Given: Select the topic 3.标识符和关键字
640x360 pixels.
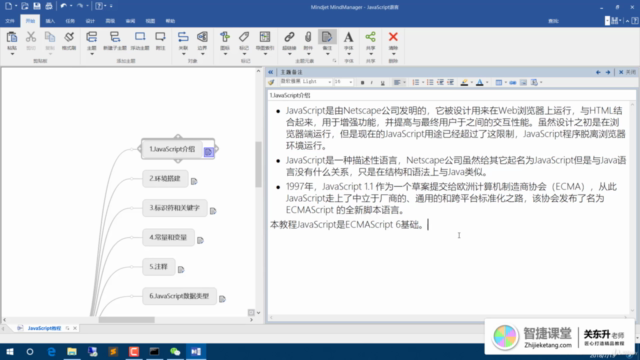Looking at the screenshot, I should (174, 208).
